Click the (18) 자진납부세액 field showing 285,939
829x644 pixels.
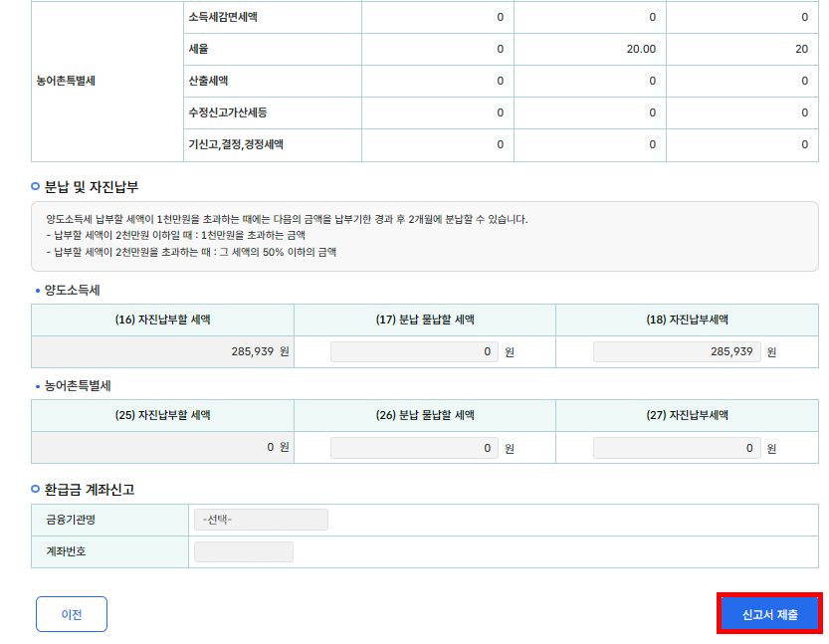pyautogui.click(x=677, y=351)
